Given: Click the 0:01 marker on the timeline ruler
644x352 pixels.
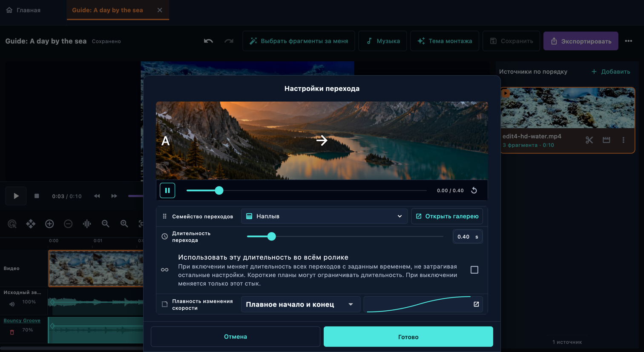Looking at the screenshot, I should [98, 240].
